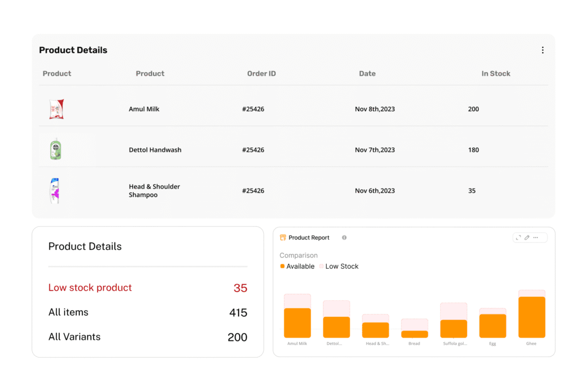Click the orange Ghee bar in chart
Screen dimensions: 587x392
pos(531,317)
